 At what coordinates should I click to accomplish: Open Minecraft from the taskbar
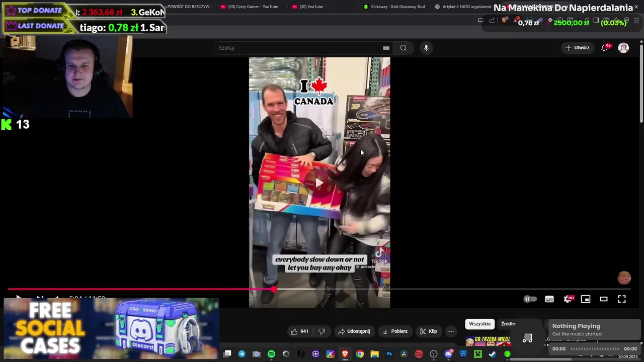[478, 354]
